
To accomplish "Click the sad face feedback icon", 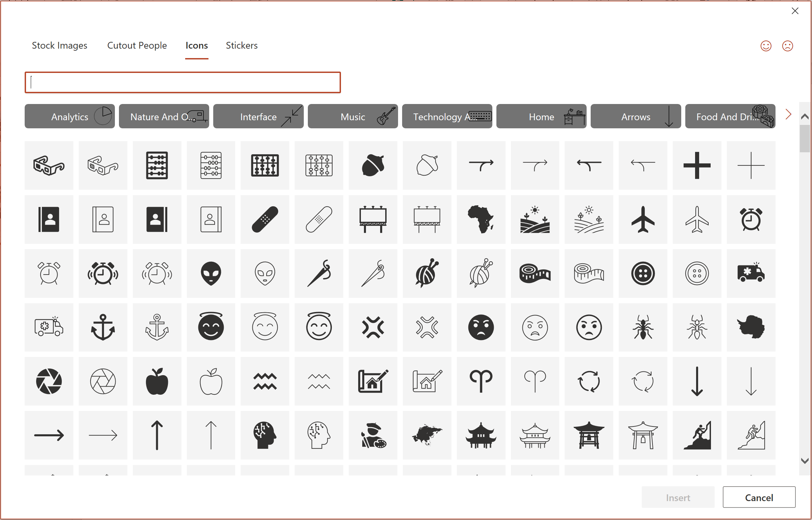I will 787,46.
